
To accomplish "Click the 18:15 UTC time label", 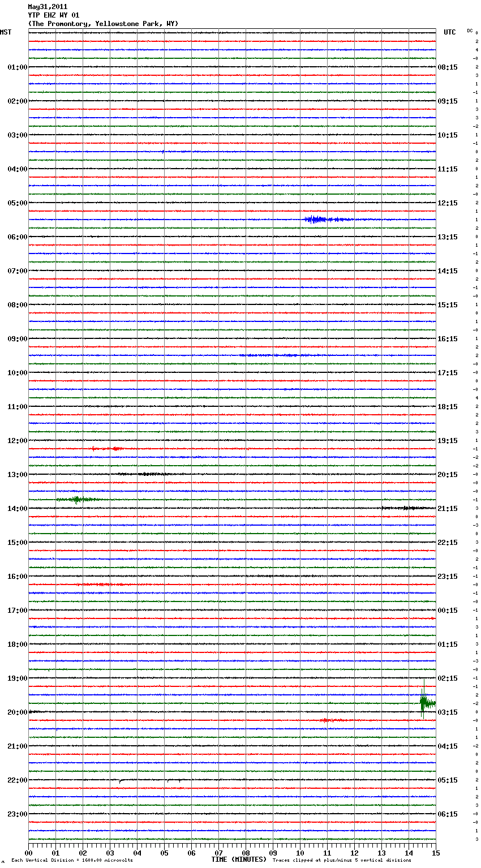I will coord(448,407).
